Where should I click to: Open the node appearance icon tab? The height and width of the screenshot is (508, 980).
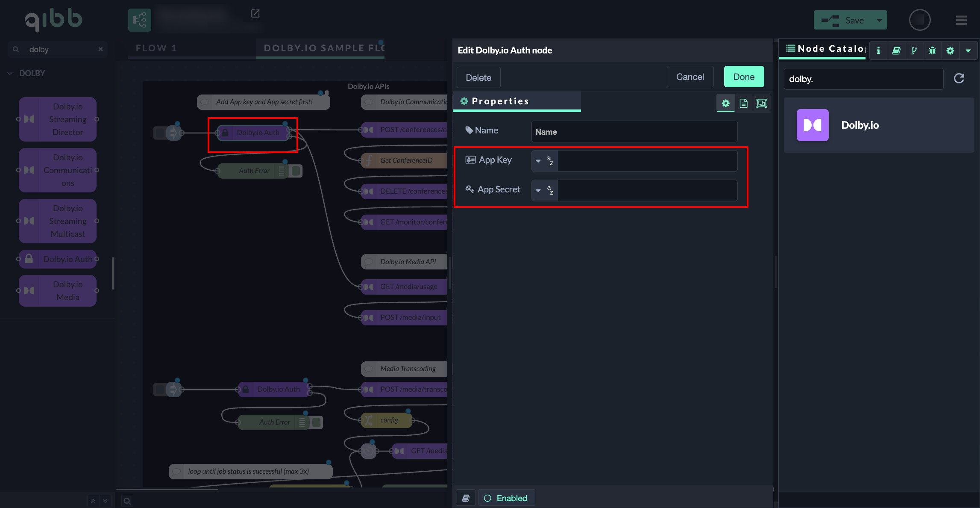click(761, 103)
